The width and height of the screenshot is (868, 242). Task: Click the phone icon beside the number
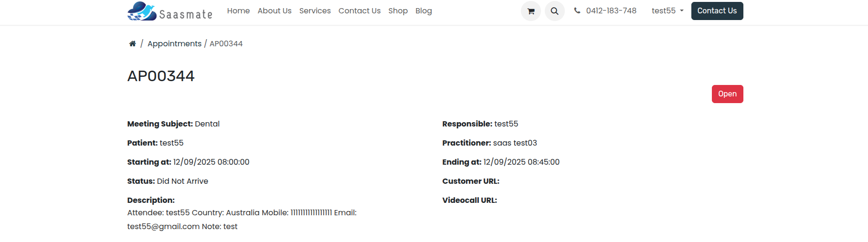pyautogui.click(x=577, y=11)
